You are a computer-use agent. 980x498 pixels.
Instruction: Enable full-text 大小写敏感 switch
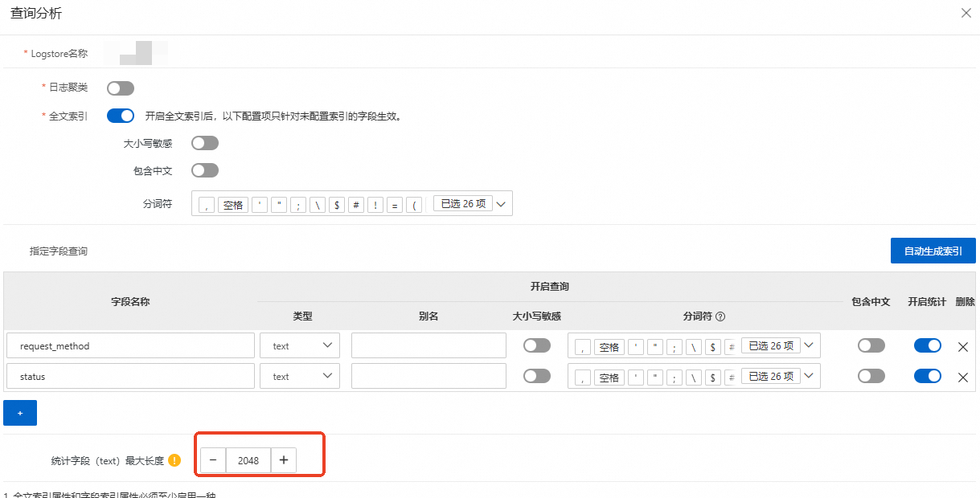(205, 143)
